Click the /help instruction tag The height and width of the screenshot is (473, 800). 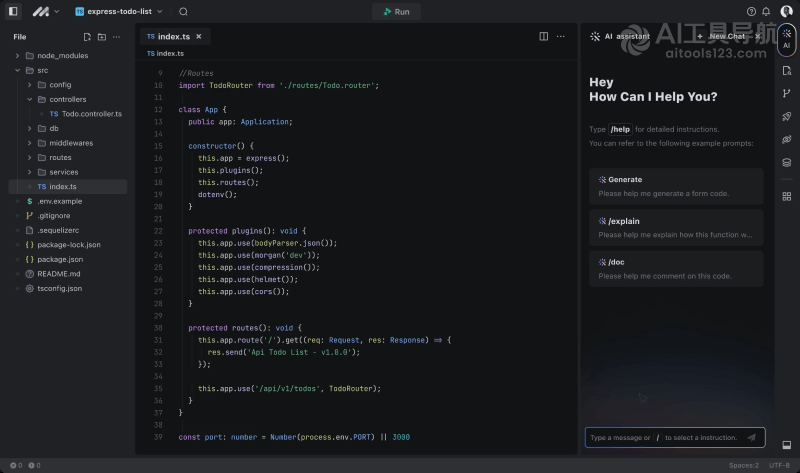620,130
